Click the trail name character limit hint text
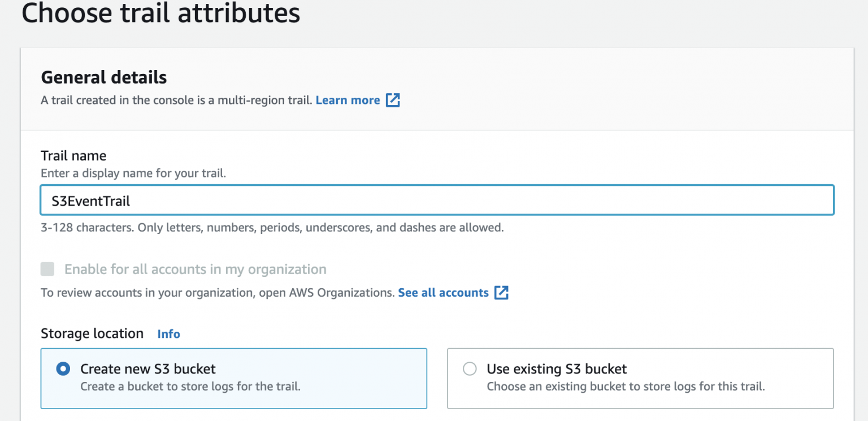This screenshot has width=868, height=421. pos(271,228)
